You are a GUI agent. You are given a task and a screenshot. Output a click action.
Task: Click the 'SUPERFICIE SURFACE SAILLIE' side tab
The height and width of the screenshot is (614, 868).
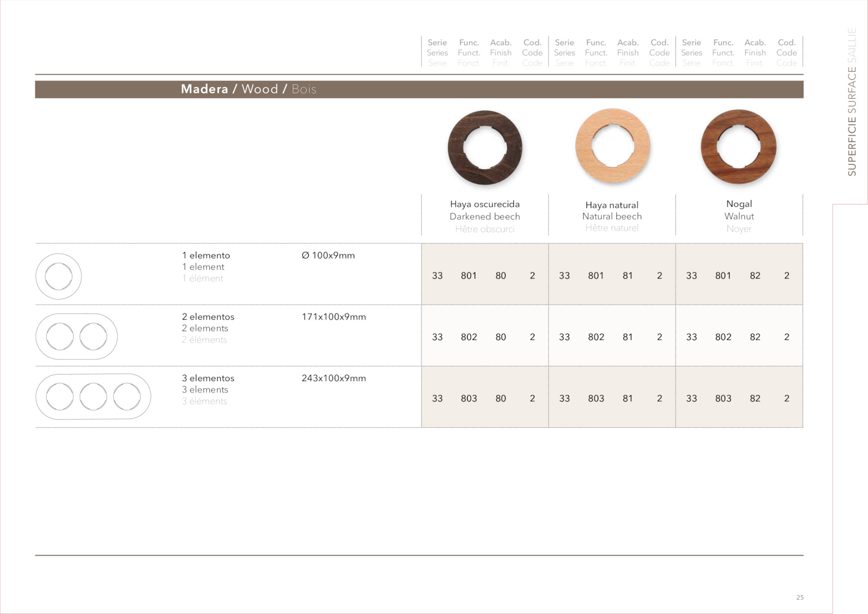(x=852, y=102)
